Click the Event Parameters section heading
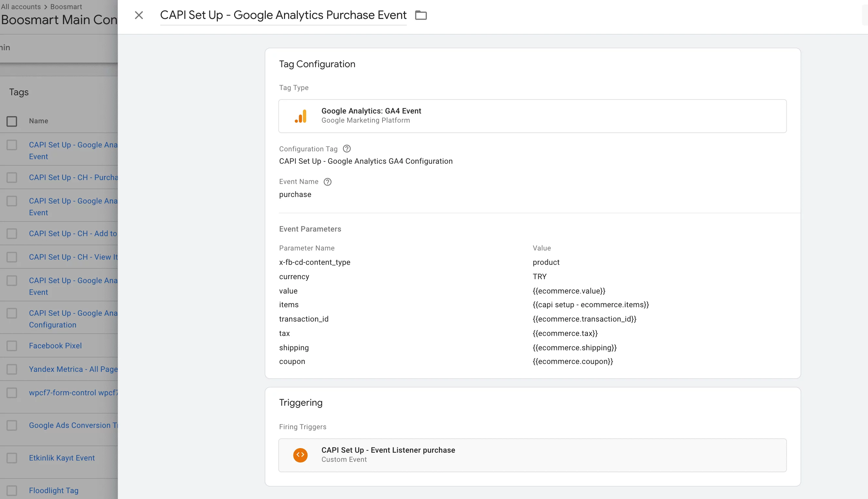 point(310,229)
